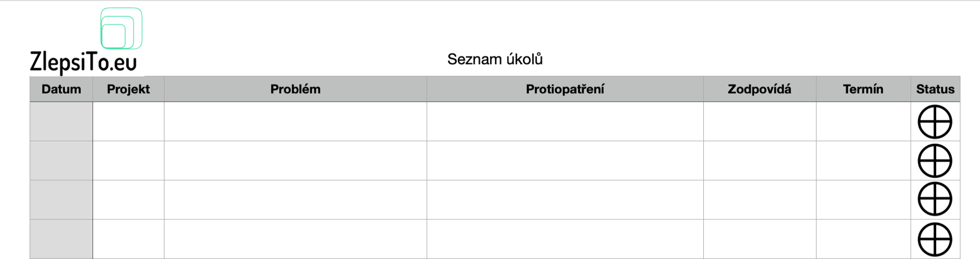
Task: Click the status circle icon in the second row
Action: tap(935, 161)
